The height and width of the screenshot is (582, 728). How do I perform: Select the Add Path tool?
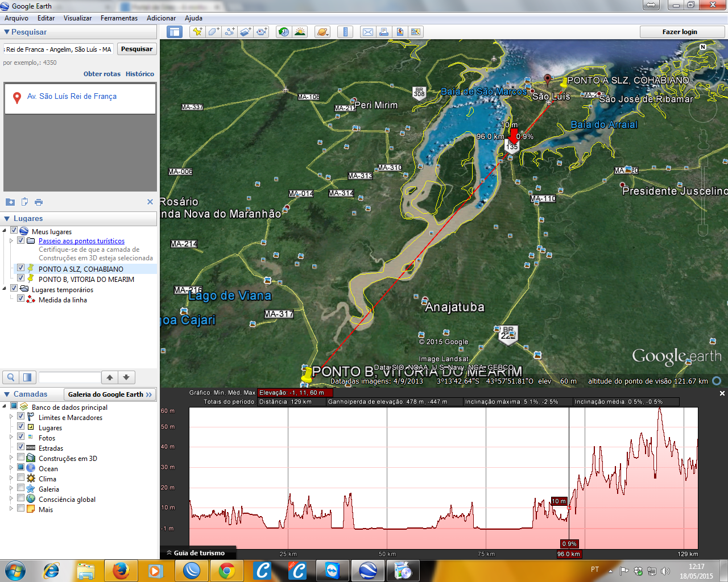(229, 32)
